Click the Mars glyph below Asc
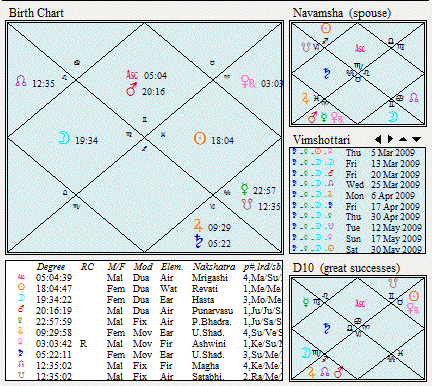432x386 pixels. pos(132,90)
